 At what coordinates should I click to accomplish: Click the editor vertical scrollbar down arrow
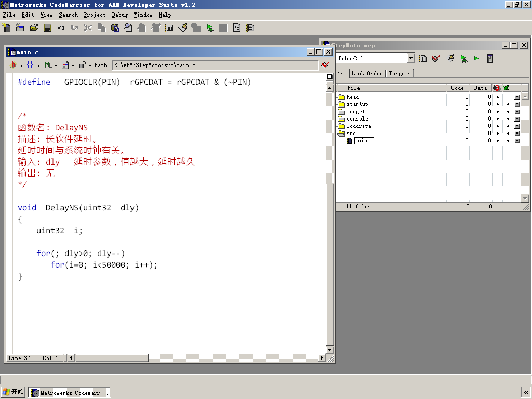pyautogui.click(x=329, y=350)
